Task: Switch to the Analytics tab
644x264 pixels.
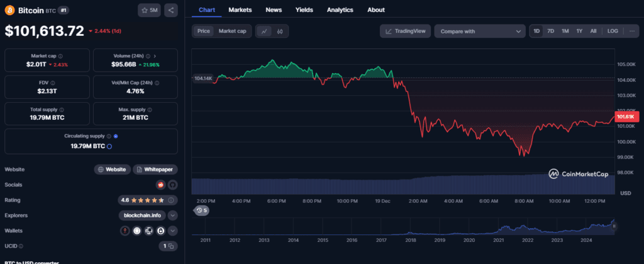Action: 340,10
